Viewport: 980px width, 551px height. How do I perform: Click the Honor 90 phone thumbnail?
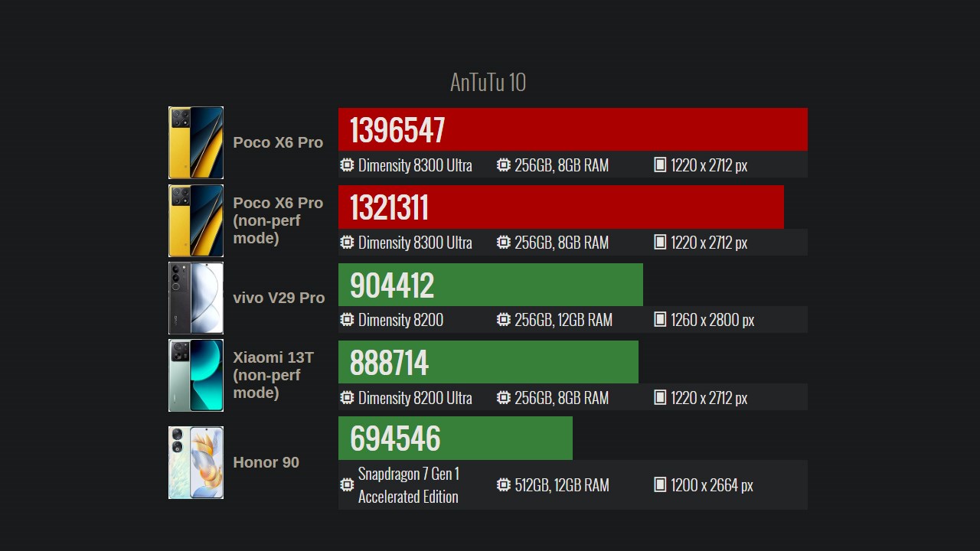point(196,462)
